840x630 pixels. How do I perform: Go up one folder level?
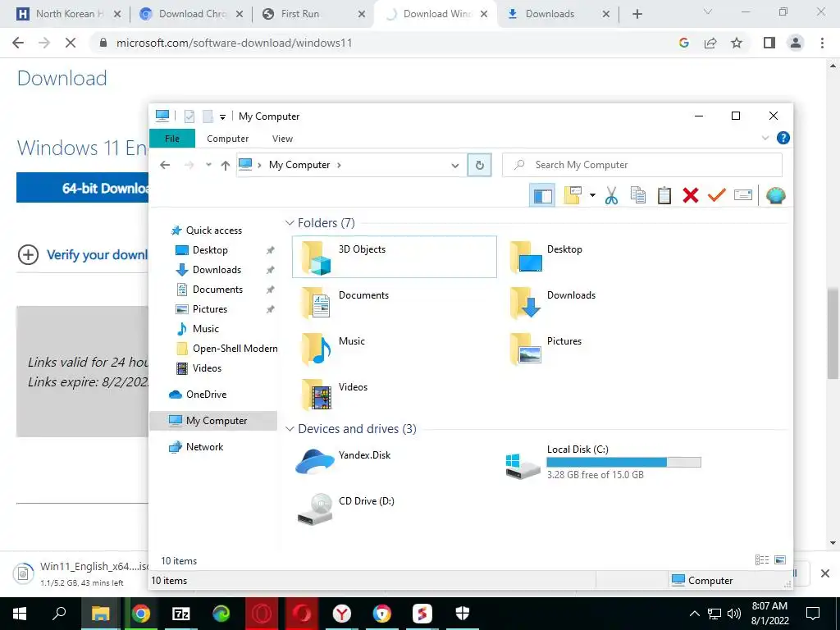225,166
